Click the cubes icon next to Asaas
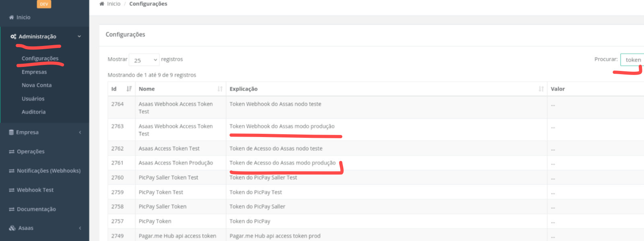 [12, 228]
